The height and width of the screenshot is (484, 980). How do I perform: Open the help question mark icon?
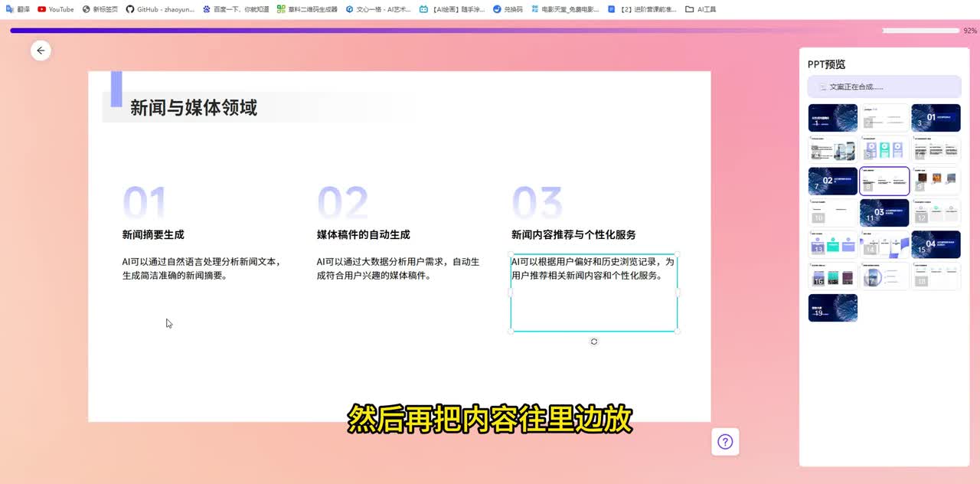point(725,442)
